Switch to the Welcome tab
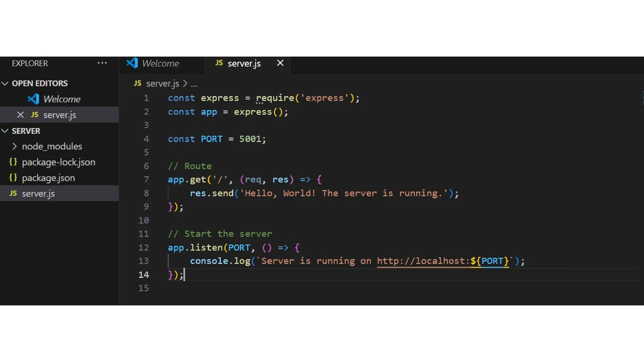The width and height of the screenshot is (644, 362). [x=160, y=63]
